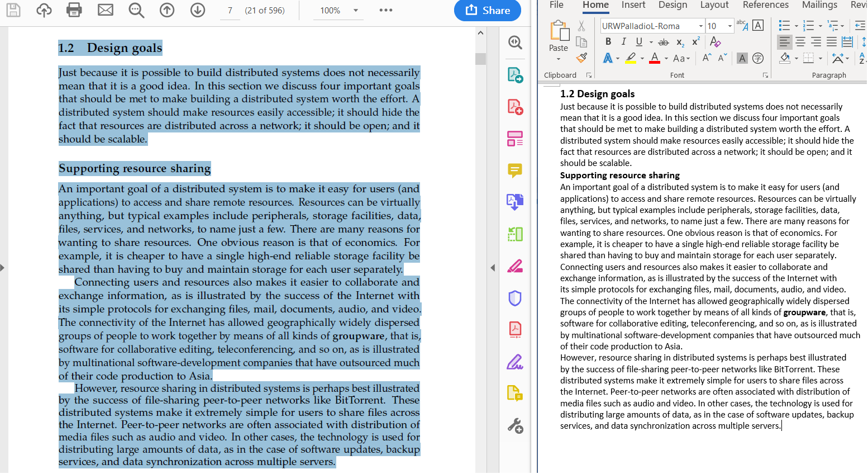Viewport: 868px width, 474px height.
Task: Toggle Bold formatting in Word
Action: [x=608, y=42]
